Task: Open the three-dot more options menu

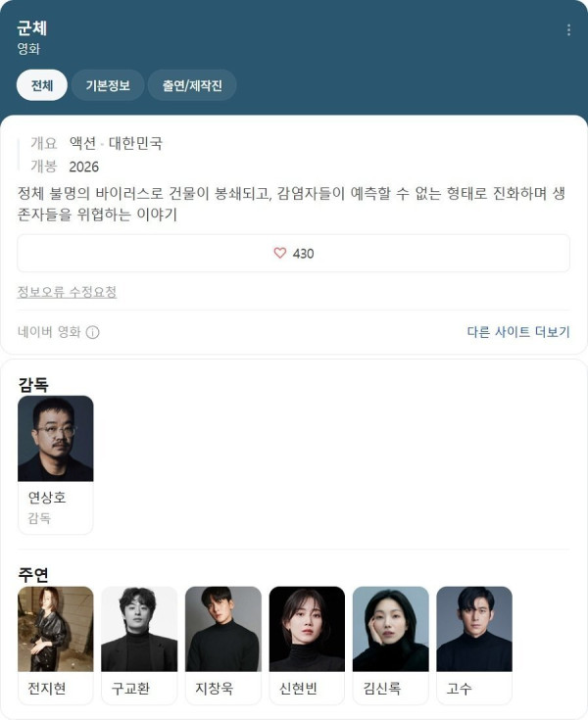Action: click(568, 29)
